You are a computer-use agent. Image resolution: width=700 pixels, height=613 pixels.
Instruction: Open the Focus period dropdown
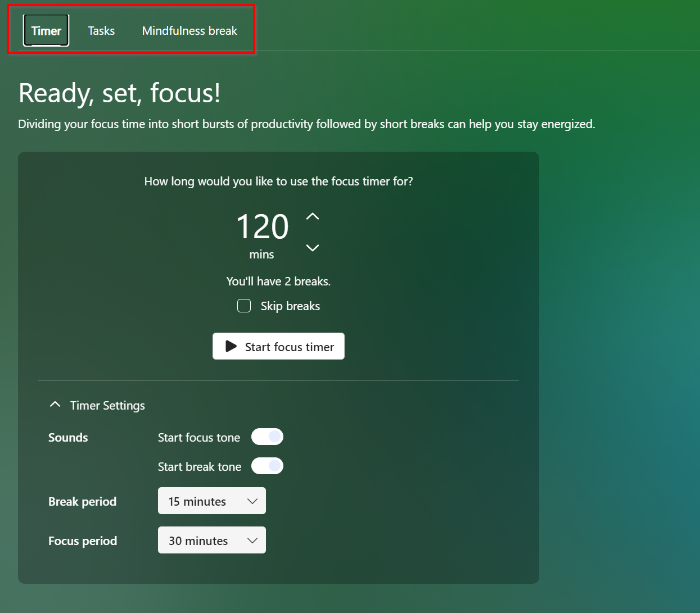click(211, 540)
